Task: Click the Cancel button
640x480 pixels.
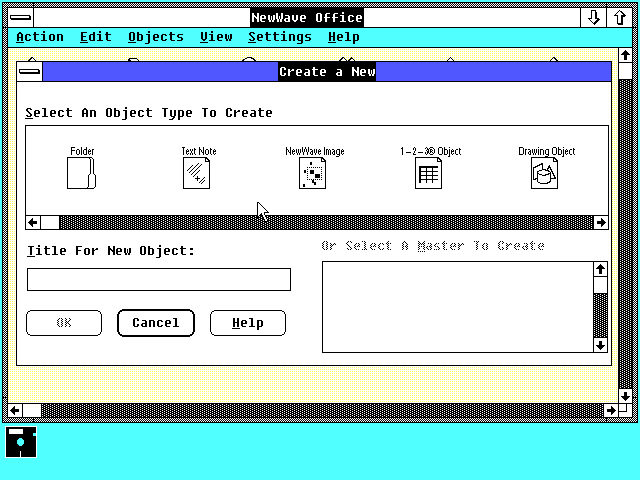Action: click(x=156, y=323)
